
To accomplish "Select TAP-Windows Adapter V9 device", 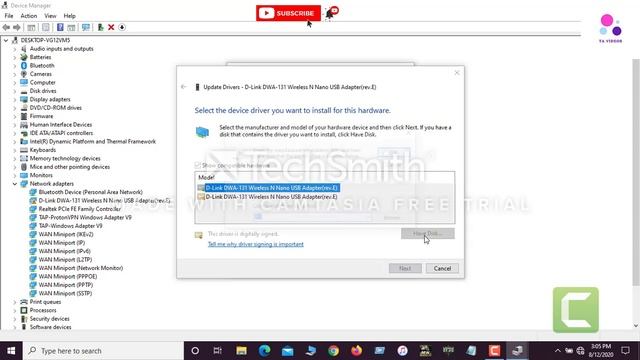I will (x=70, y=226).
